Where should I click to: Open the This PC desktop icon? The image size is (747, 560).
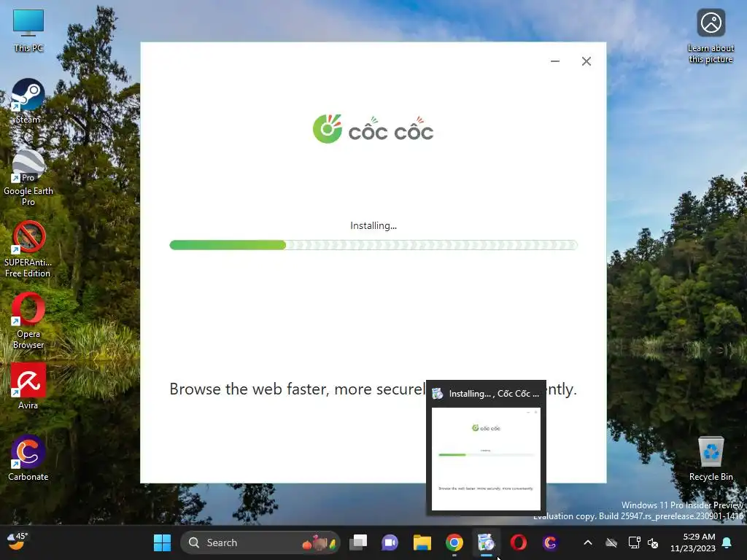point(28,31)
